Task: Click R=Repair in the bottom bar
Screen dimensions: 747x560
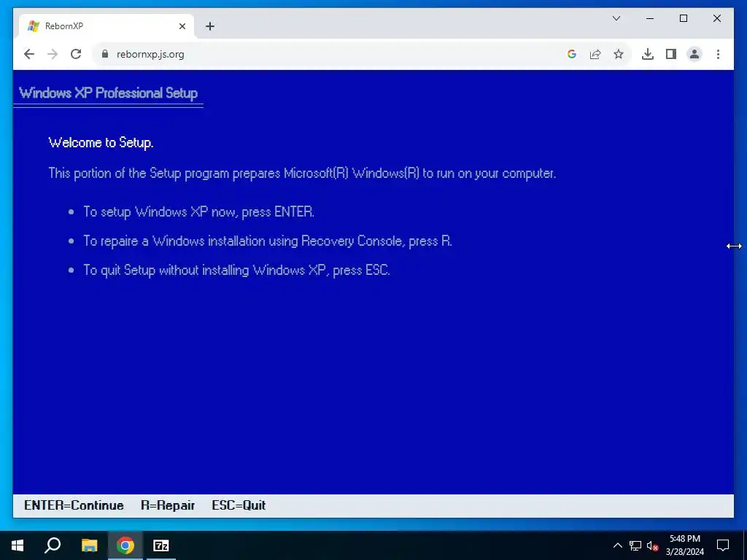Action: pyautogui.click(x=168, y=505)
